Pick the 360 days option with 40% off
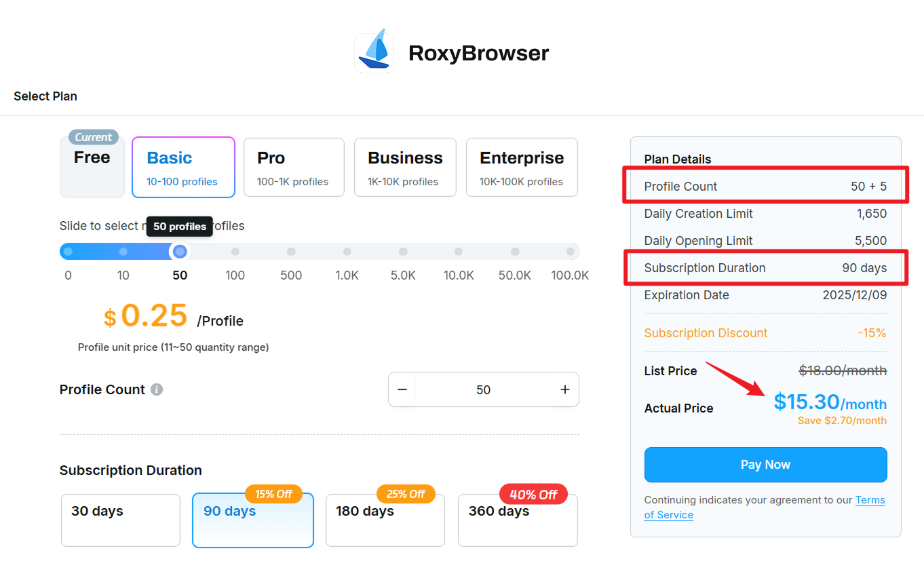 point(518,520)
